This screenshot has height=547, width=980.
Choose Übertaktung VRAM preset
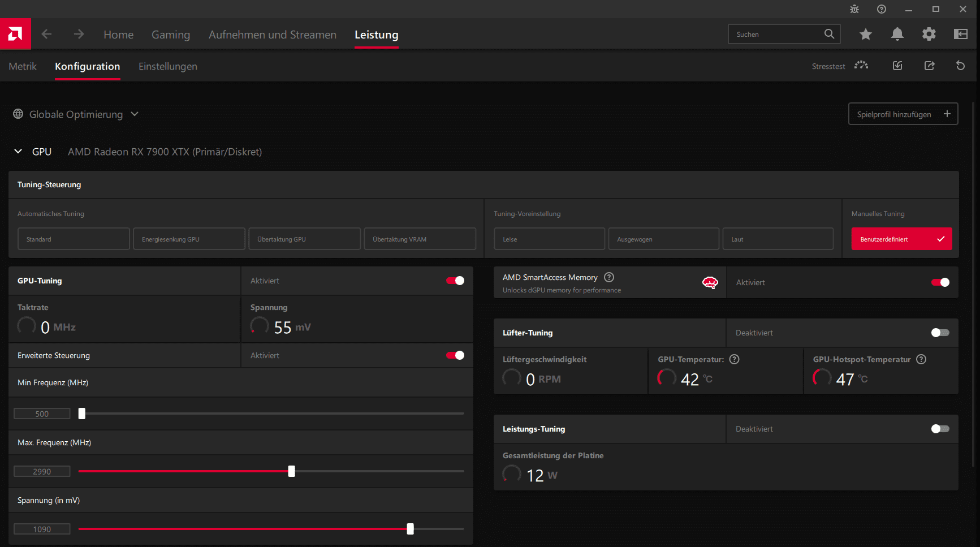pyautogui.click(x=420, y=239)
